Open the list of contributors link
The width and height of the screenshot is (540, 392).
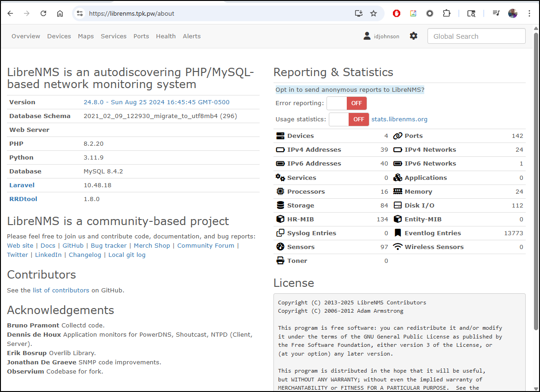(61, 291)
